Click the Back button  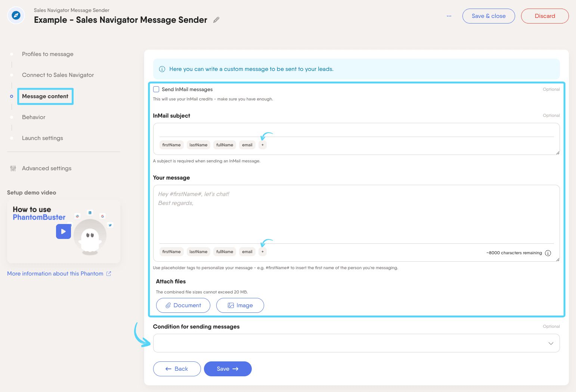coord(177,369)
